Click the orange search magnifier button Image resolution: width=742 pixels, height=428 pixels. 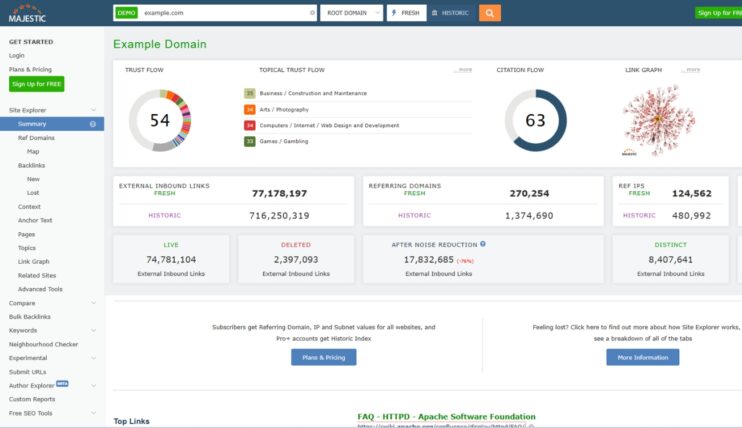pos(489,13)
